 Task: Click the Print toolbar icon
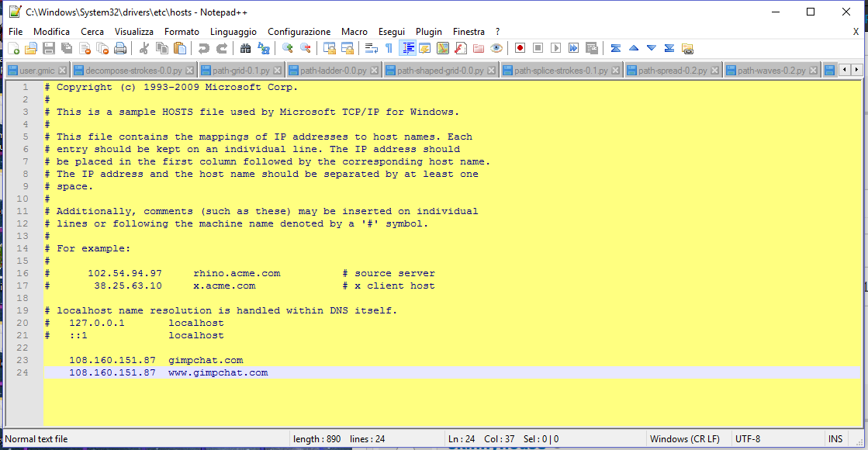click(x=120, y=49)
